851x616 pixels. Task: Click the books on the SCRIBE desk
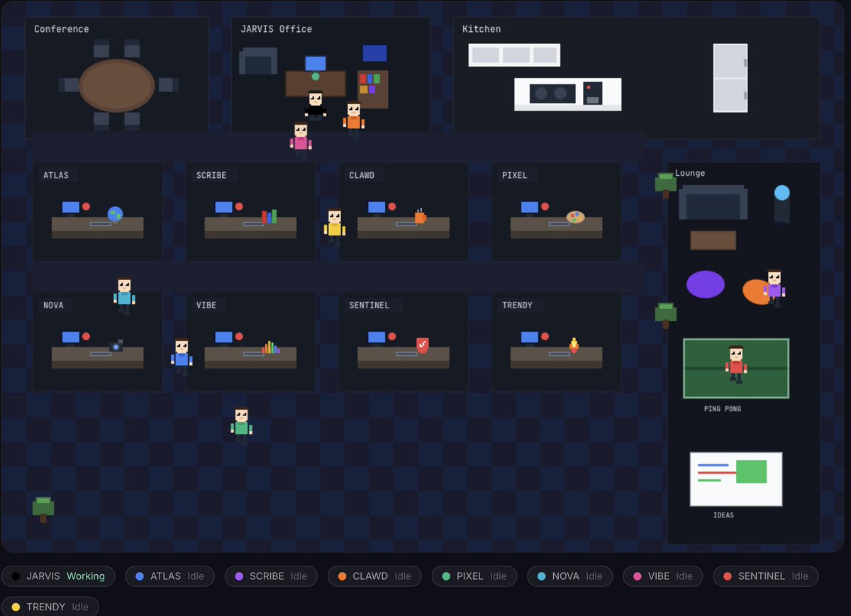tap(269, 216)
